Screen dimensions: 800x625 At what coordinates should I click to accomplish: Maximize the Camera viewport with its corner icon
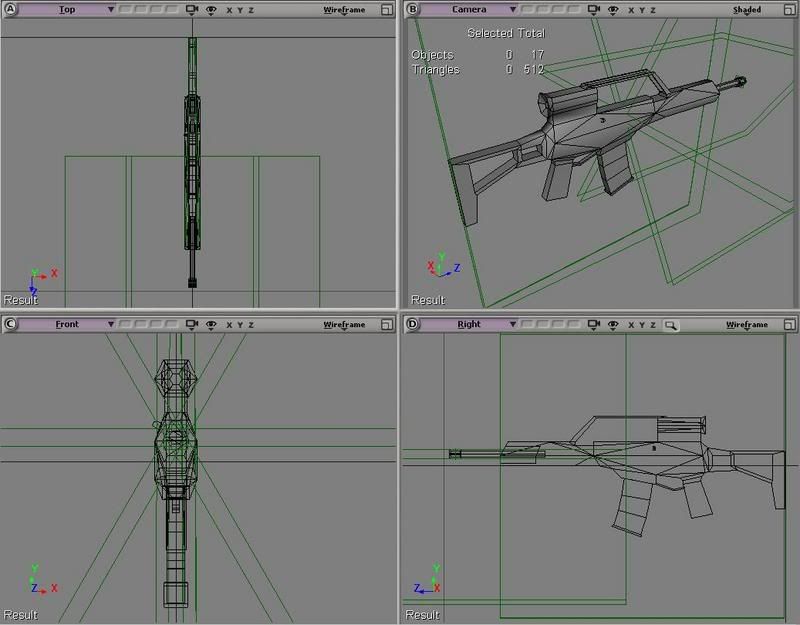click(x=790, y=10)
